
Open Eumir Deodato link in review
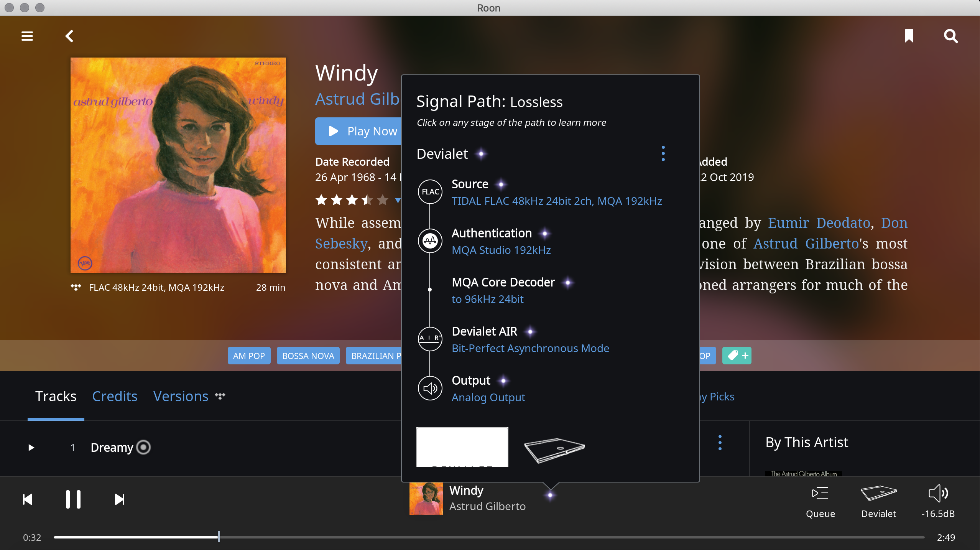pyautogui.click(x=819, y=223)
